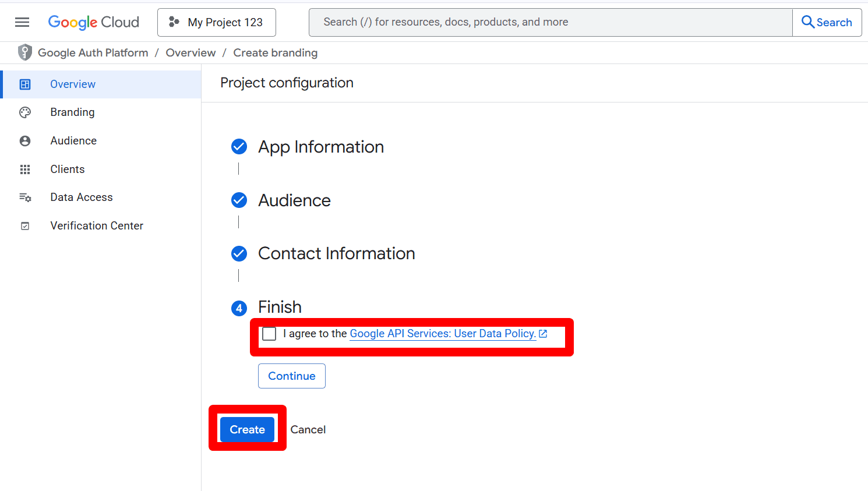The image size is (868, 491).
Task: Click the project picker dots icon
Action: [x=174, y=22]
